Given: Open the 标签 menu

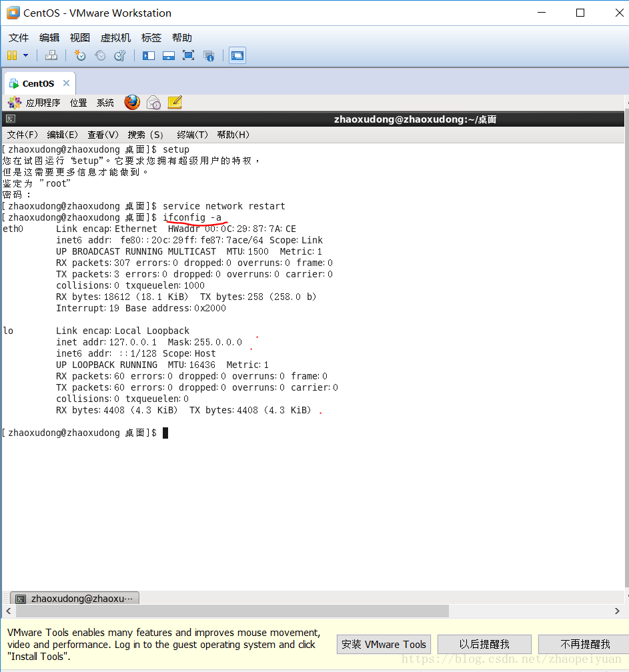Looking at the screenshot, I should click(x=151, y=38).
